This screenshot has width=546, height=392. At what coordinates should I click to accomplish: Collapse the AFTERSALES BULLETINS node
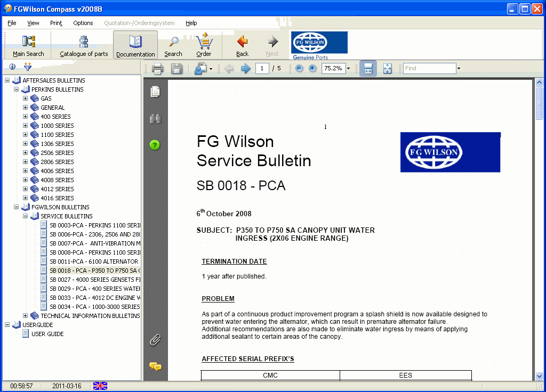tap(7, 80)
